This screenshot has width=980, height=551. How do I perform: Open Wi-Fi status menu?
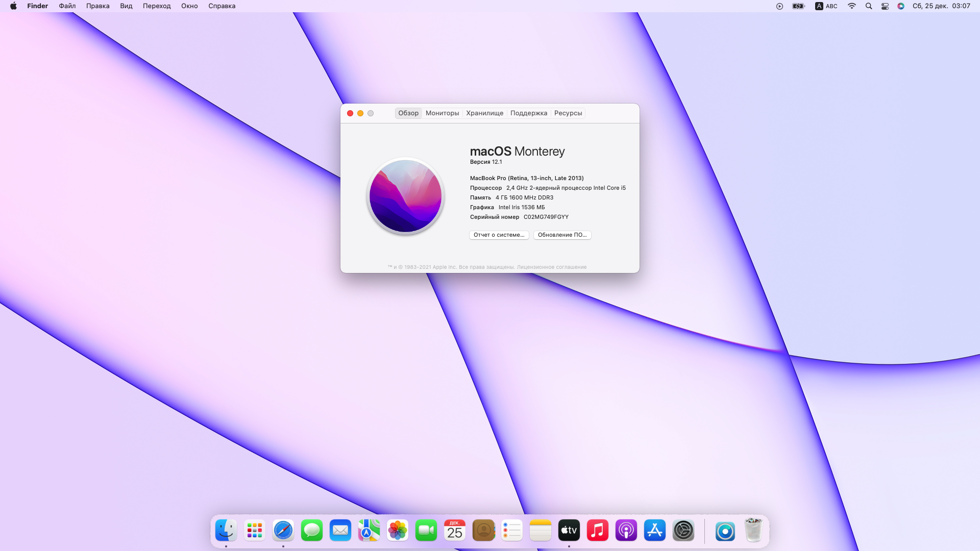tap(851, 6)
